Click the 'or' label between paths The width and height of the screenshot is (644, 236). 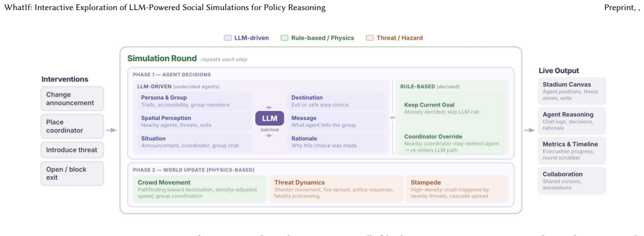pos(392,117)
